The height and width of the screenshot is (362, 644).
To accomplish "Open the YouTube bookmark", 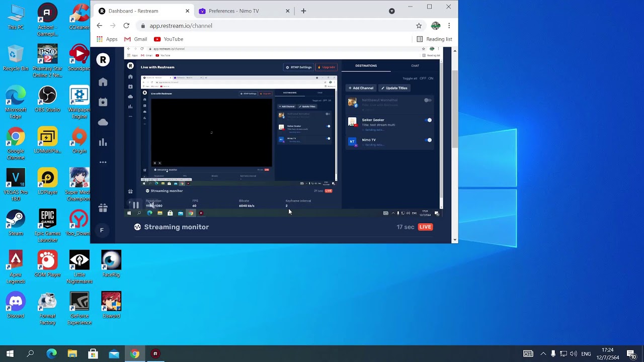I will click(x=169, y=39).
